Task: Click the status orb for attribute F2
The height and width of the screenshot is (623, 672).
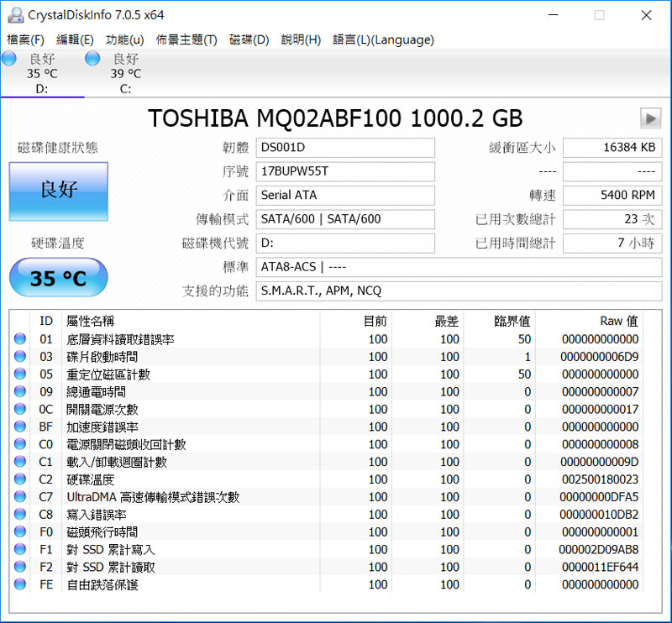Action: [x=19, y=567]
